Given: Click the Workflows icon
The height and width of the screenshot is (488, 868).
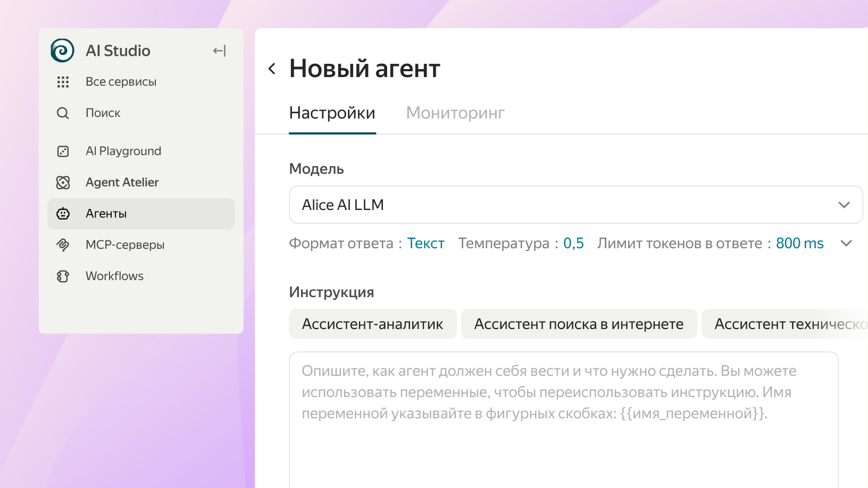Looking at the screenshot, I should click(x=63, y=276).
